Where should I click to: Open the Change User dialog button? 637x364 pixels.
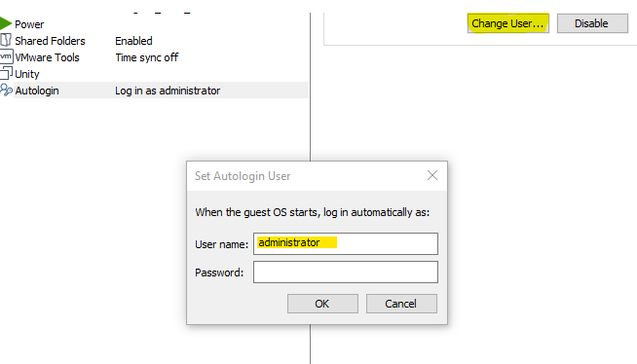point(507,23)
